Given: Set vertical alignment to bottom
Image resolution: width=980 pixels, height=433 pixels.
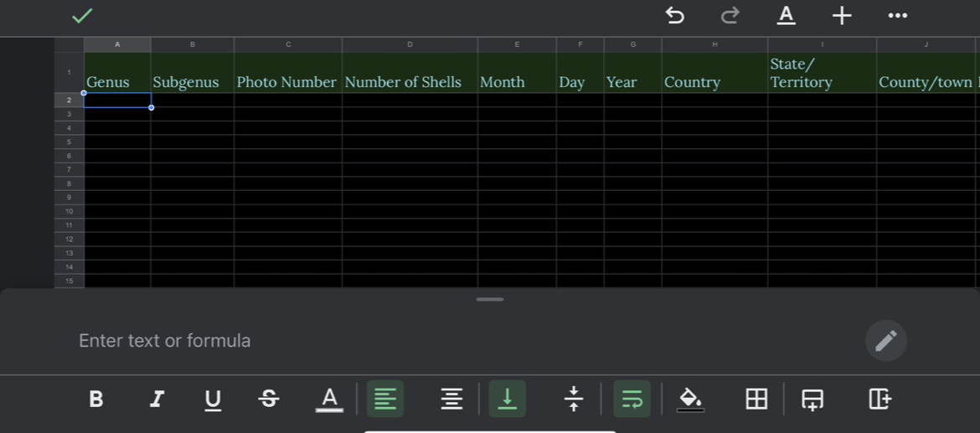Looking at the screenshot, I should 507,399.
